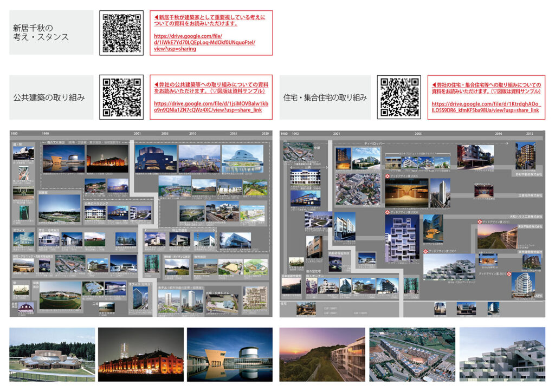Open the bottom-row photo of the illuminated red brick warehouse
Viewport: 555px width, 392px height.
141,355
